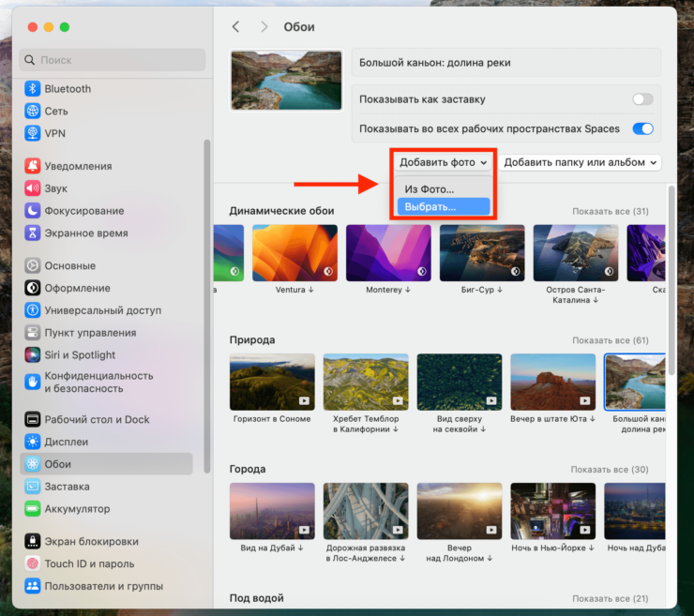
Task: Enable the Показывать как заставку switch
Action: (x=642, y=99)
